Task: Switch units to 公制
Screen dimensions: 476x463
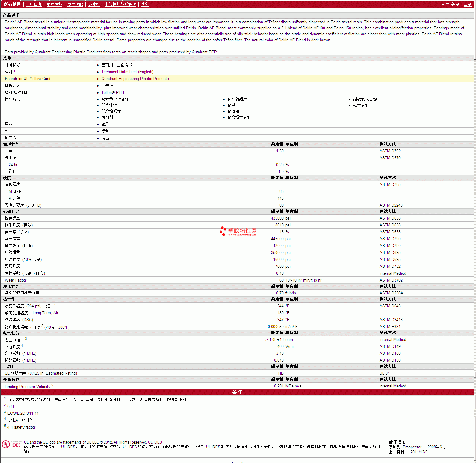Action: pyautogui.click(x=468, y=4)
